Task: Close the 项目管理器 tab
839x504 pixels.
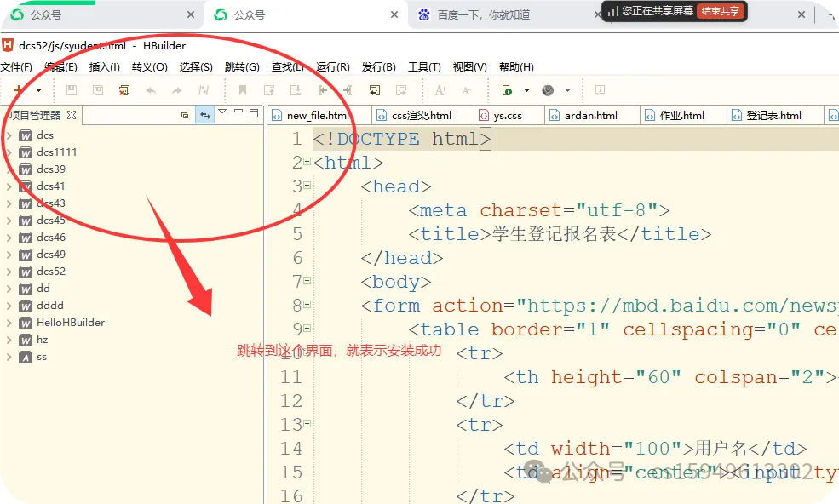Action: (x=72, y=114)
